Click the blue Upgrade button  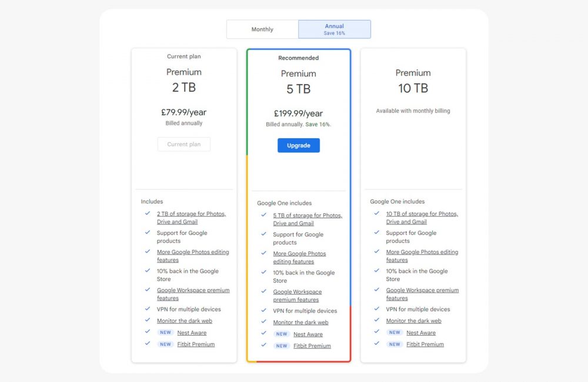(x=299, y=145)
